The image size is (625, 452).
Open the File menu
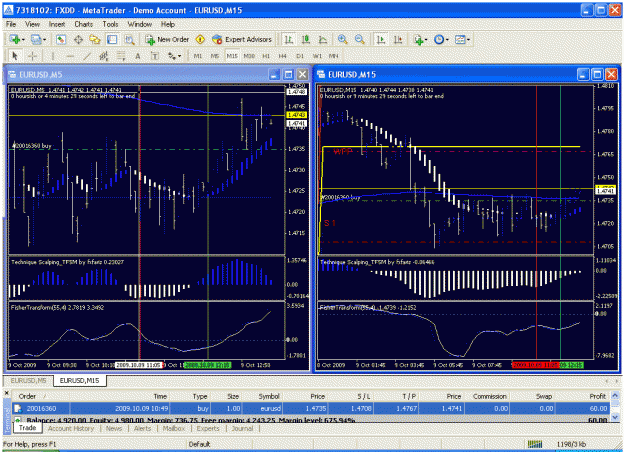coord(11,24)
